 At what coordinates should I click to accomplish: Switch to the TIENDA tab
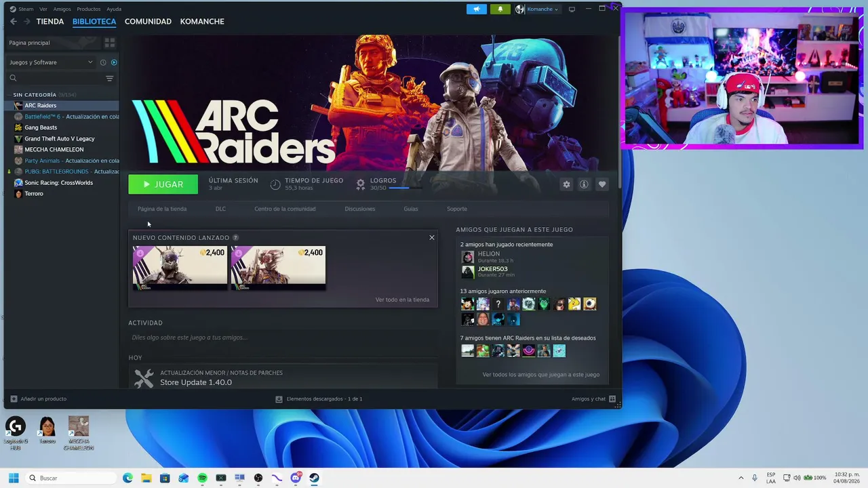point(50,22)
